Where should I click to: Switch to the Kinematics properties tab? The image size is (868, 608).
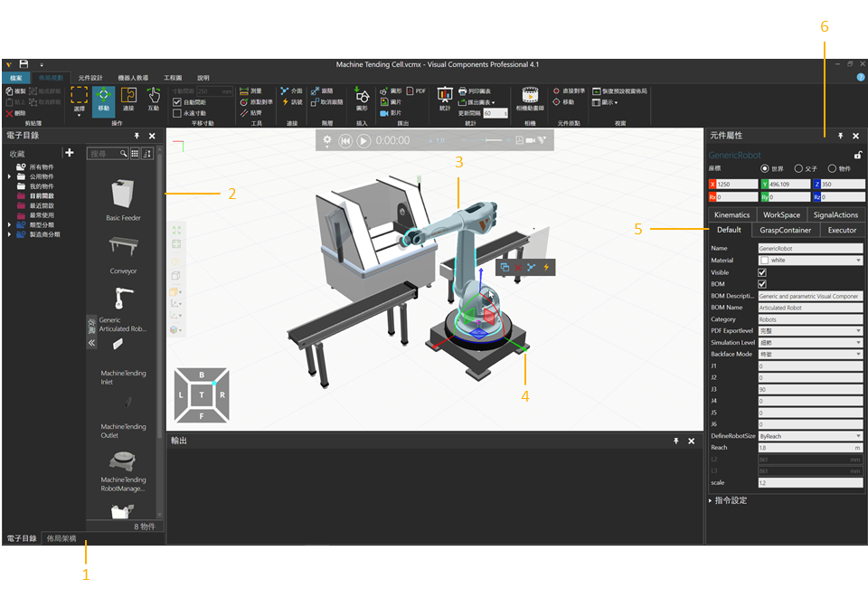[731, 214]
